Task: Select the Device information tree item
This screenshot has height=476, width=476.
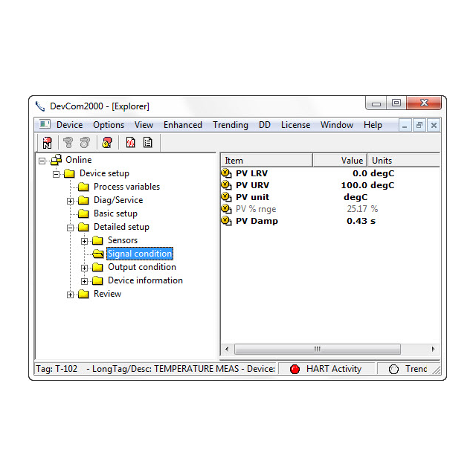Action: click(146, 280)
